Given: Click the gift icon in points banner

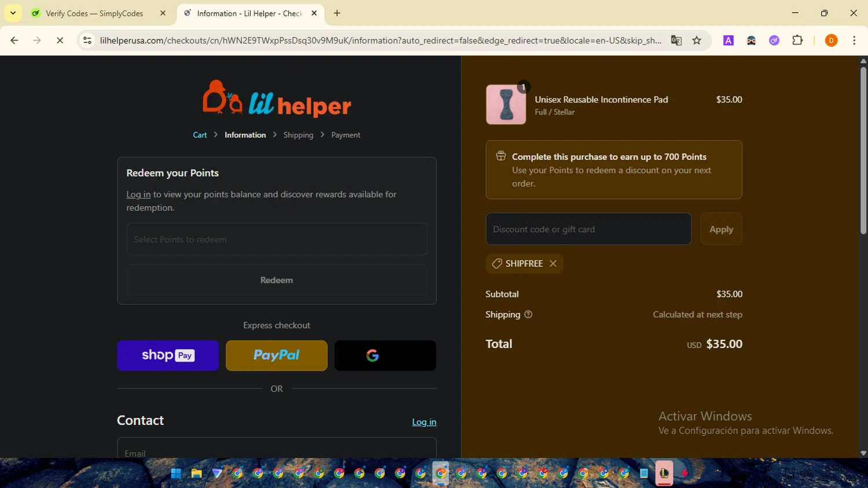Looking at the screenshot, I should 501,156.
